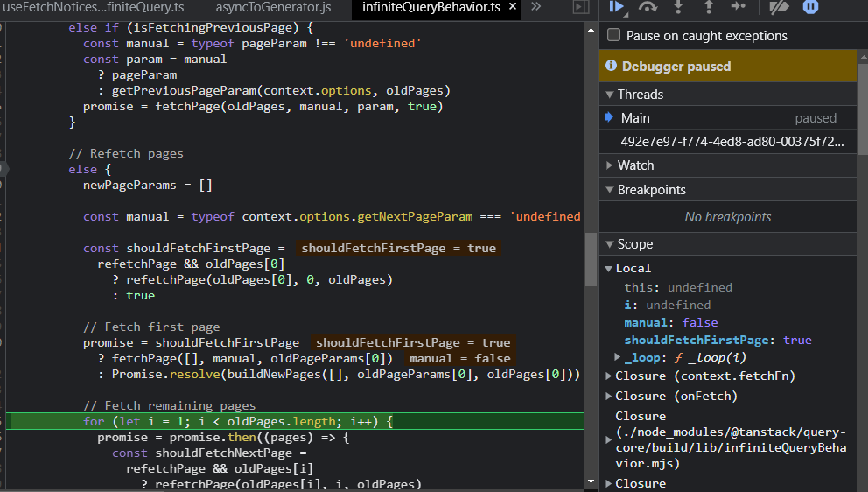This screenshot has height=492, width=868.
Task: Step over the next function call
Action: pos(647,6)
